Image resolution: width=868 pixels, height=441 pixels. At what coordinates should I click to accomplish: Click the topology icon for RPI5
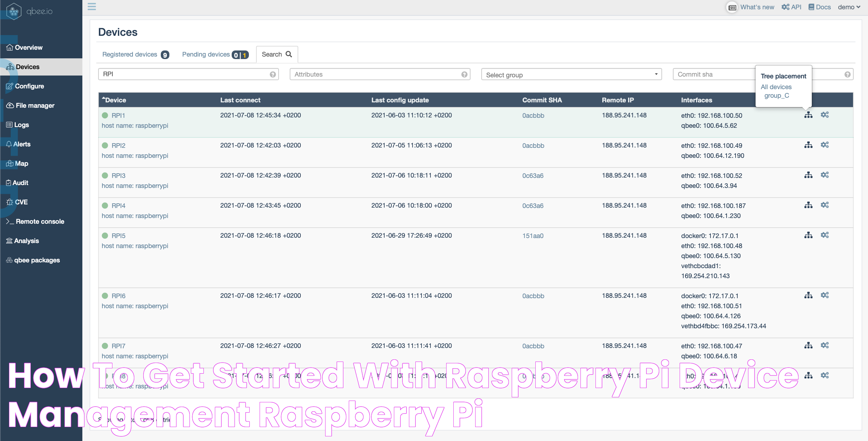point(808,235)
